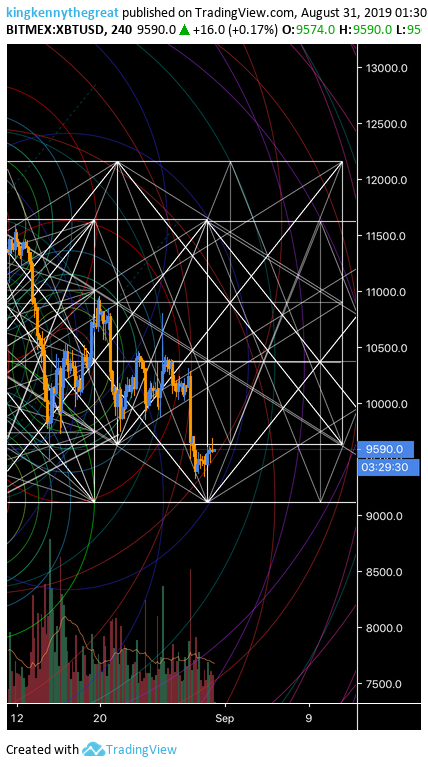Click the date label 9 on time axis
Image resolution: width=428 pixels, height=767 pixels.
pyautogui.click(x=309, y=718)
